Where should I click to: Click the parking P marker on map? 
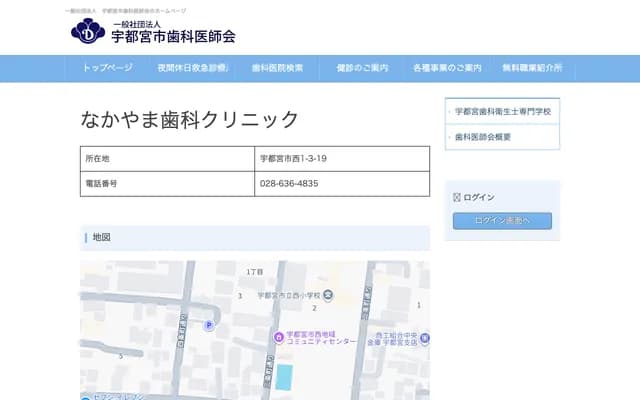pyautogui.click(x=209, y=325)
